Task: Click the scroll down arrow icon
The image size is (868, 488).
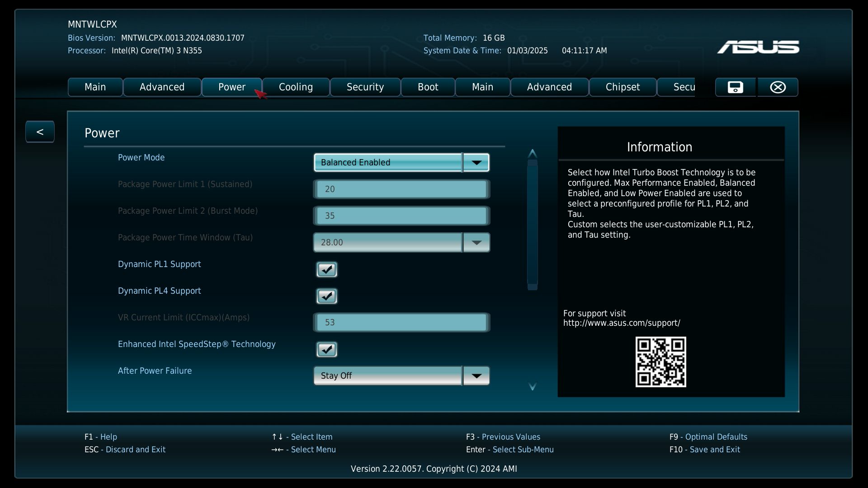Action: coord(533,386)
